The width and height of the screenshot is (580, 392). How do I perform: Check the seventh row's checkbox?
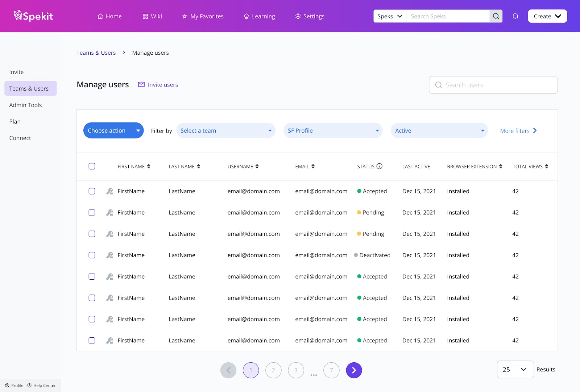point(92,319)
